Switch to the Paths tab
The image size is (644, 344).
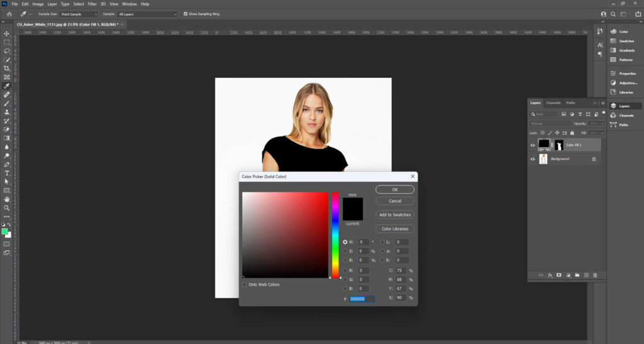tap(570, 103)
